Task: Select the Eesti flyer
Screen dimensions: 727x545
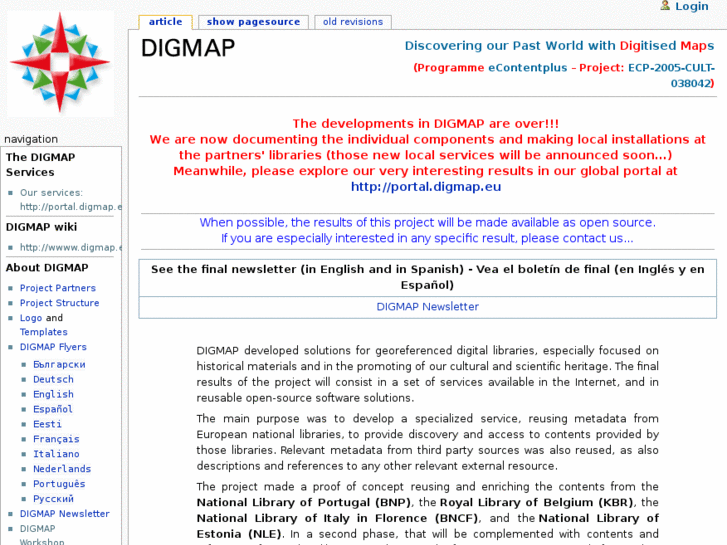Action: pyautogui.click(x=47, y=424)
